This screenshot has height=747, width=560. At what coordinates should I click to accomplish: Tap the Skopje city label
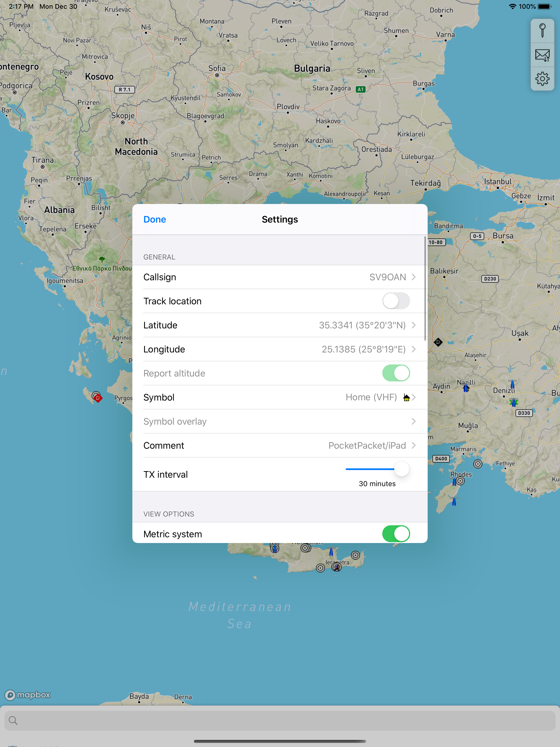click(x=123, y=115)
